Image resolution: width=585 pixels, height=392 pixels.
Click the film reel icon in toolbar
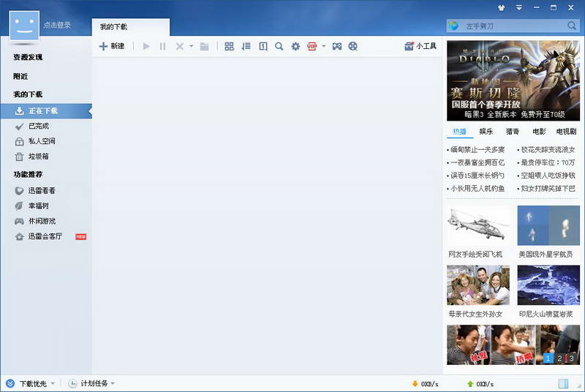pyautogui.click(x=353, y=46)
